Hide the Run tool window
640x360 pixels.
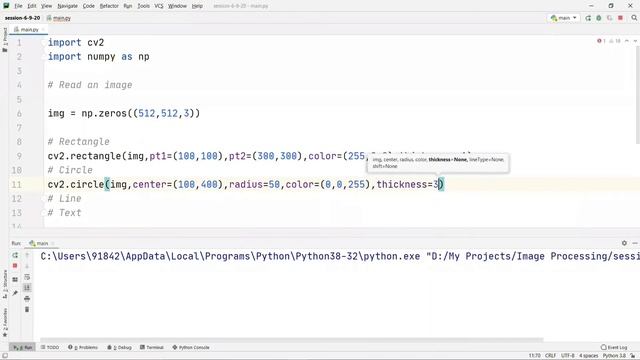pyautogui.click(x=635, y=243)
